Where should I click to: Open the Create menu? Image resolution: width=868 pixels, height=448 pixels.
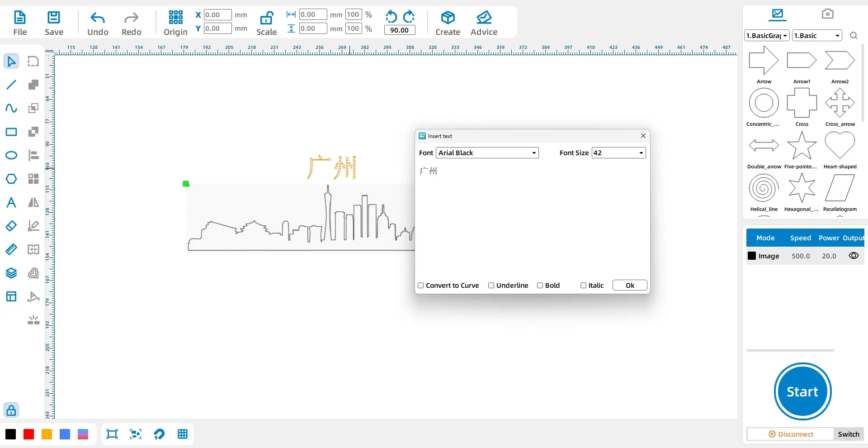[448, 23]
